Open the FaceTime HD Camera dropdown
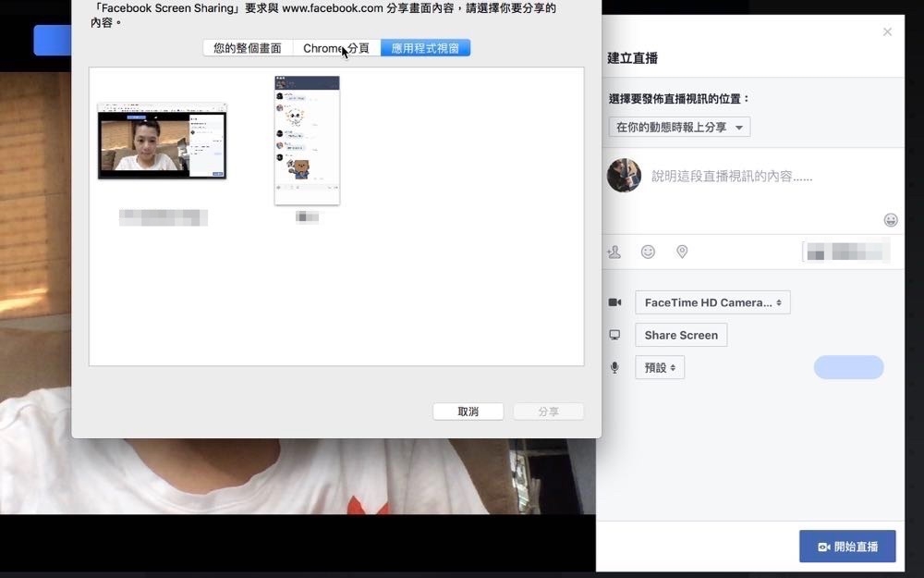924x578 pixels. click(x=712, y=302)
